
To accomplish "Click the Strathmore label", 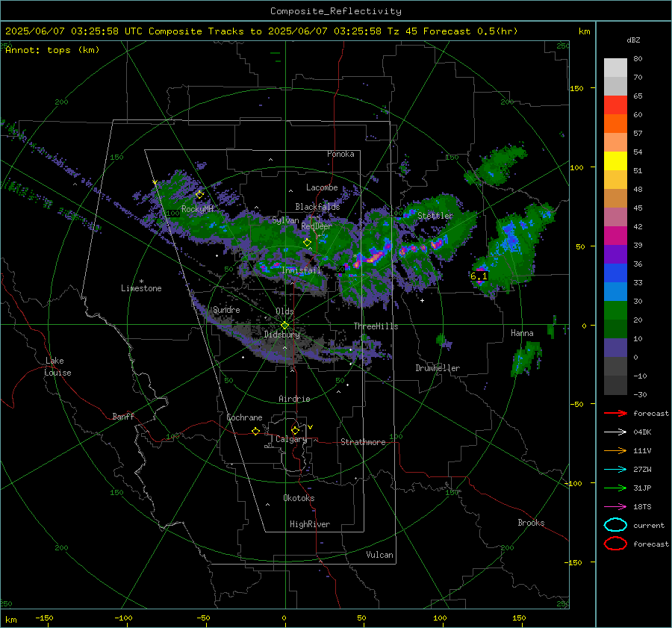I will [363, 442].
